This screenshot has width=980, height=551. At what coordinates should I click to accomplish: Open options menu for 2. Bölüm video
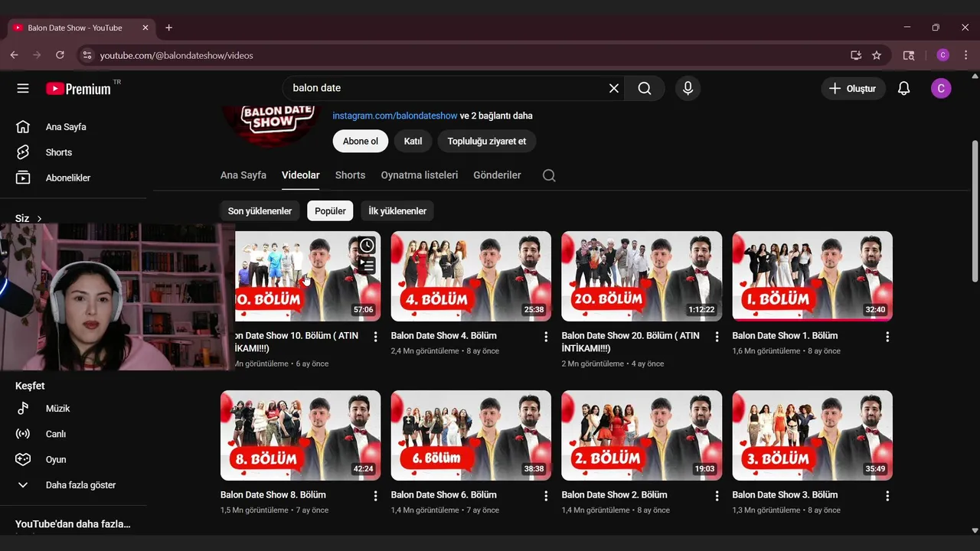[717, 496]
